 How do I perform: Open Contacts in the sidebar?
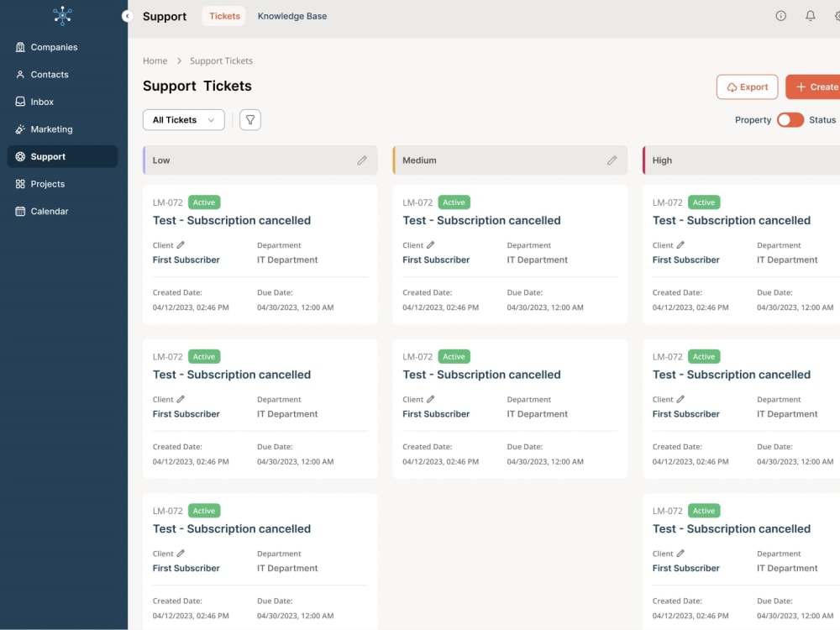(x=63, y=75)
